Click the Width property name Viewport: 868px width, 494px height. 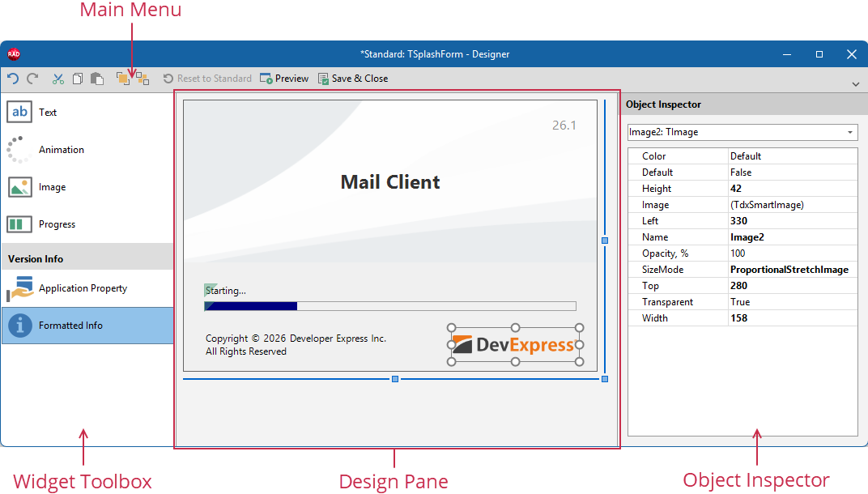pyautogui.click(x=655, y=318)
